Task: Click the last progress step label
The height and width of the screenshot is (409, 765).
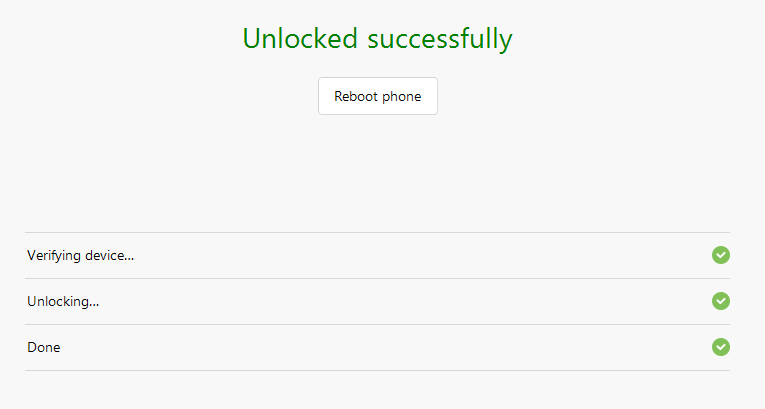Action: 43,347
